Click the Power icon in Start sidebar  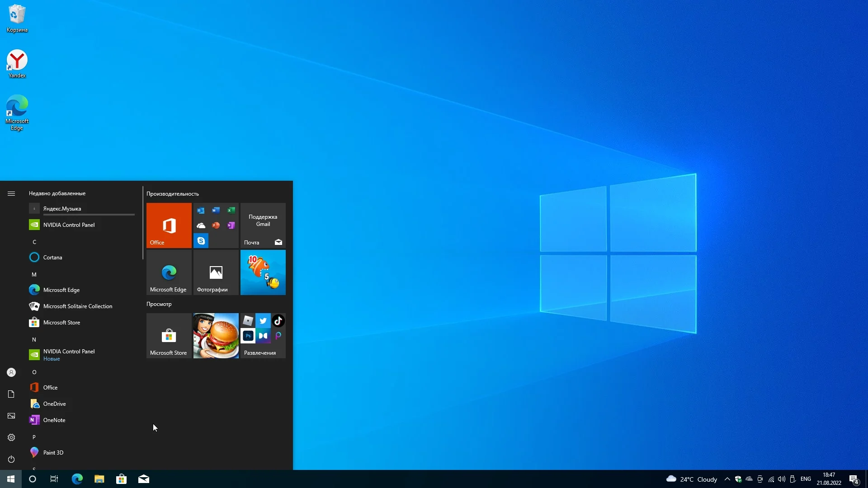[11, 459]
